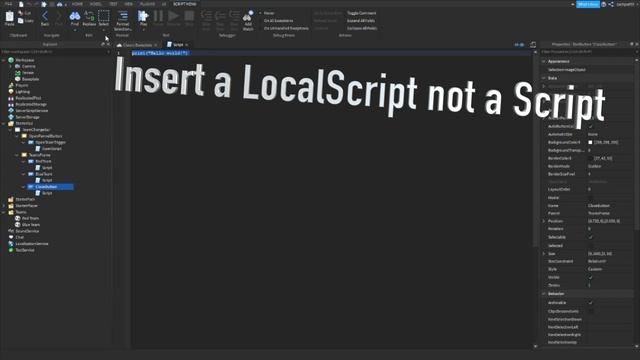Click On Unhandled Exceptions option
Screen dimensions: 640x360
(x=286, y=28)
